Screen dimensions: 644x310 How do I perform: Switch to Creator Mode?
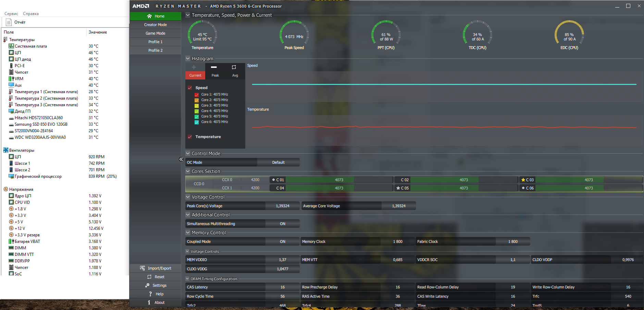156,25
